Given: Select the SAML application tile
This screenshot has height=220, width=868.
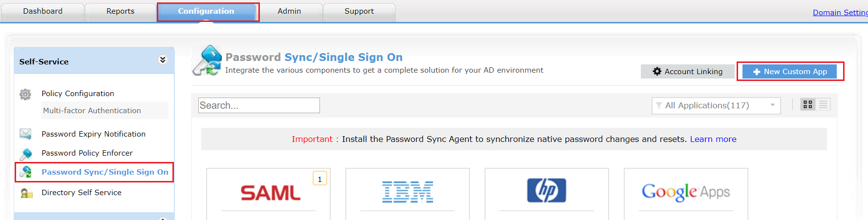Looking at the screenshot, I should [268, 193].
